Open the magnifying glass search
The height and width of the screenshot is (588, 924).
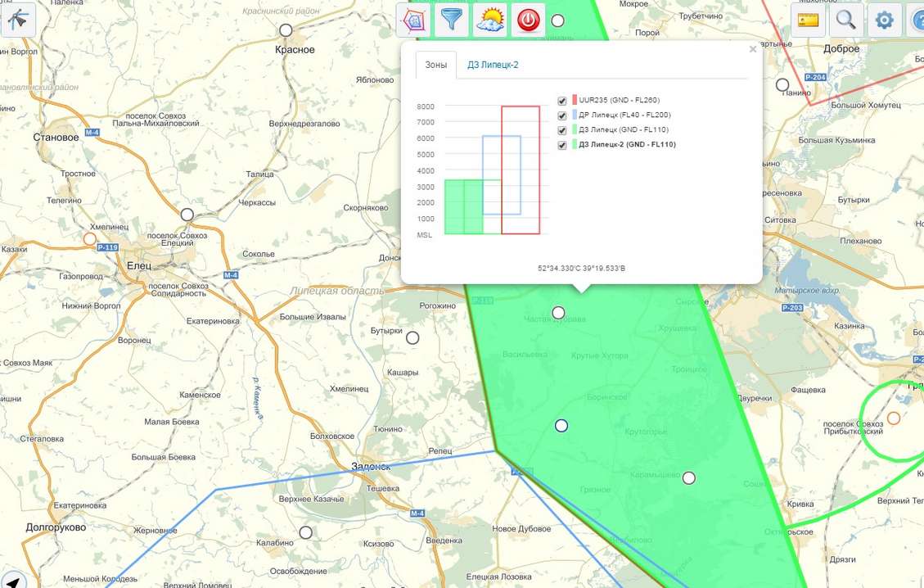[845, 20]
